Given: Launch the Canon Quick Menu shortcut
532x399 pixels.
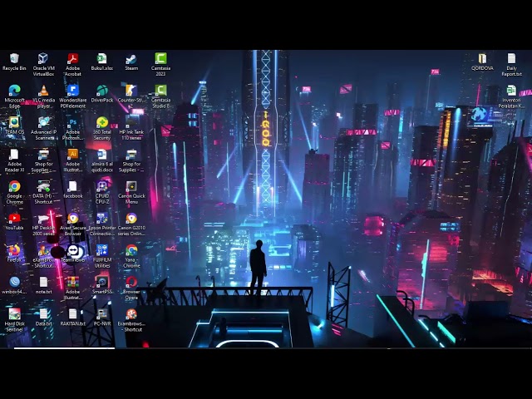Looking at the screenshot, I should coord(131,192).
